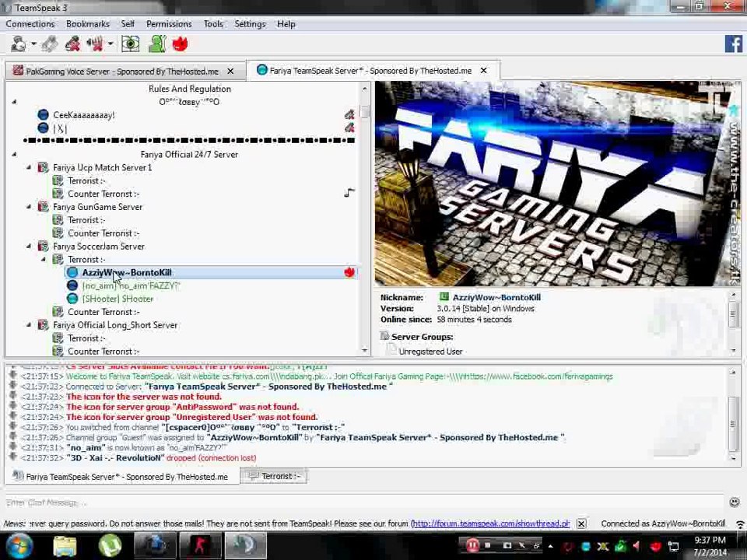
Task: Open the forum.teamspeak.com news link
Action: [490, 523]
